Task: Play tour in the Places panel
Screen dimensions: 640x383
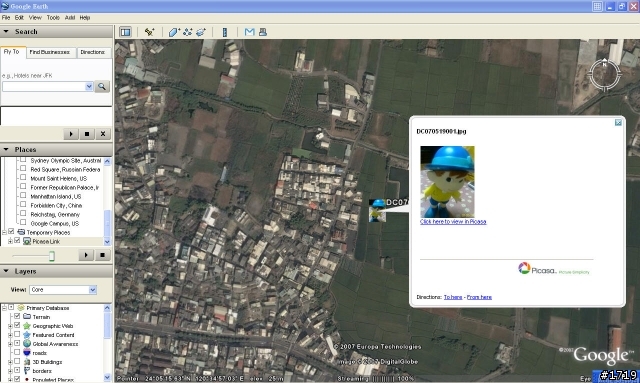Action: [86, 255]
